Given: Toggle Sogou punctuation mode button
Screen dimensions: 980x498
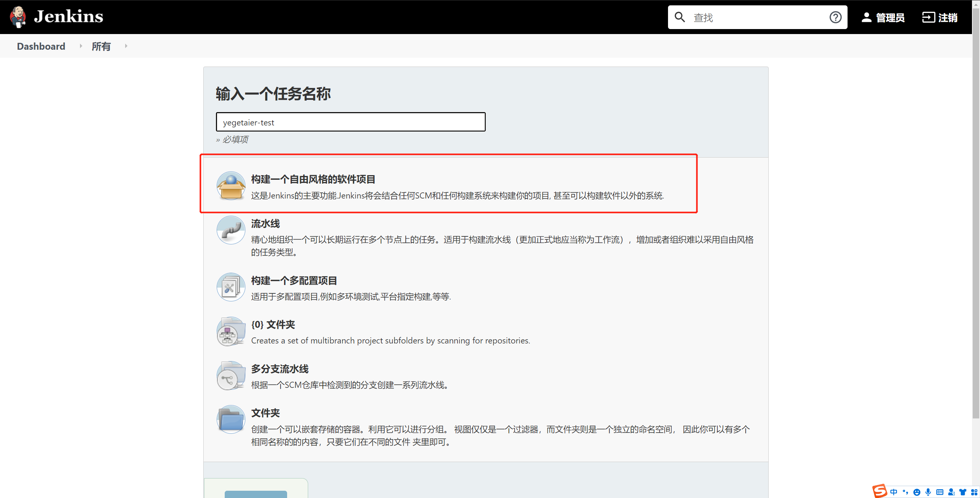Looking at the screenshot, I should pos(905,492).
